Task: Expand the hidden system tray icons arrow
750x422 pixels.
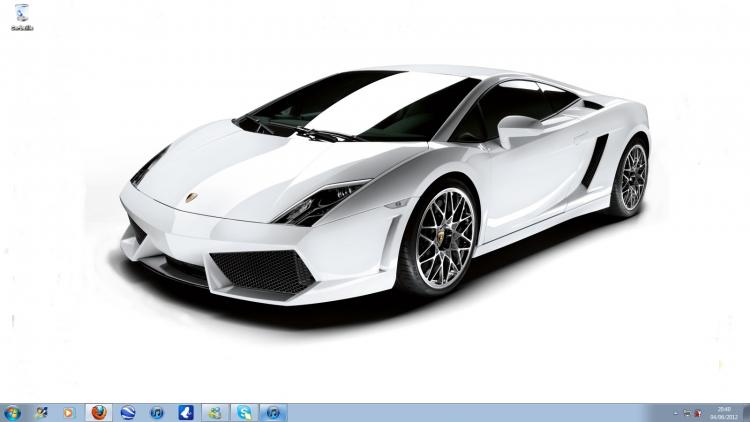Action: click(676, 412)
